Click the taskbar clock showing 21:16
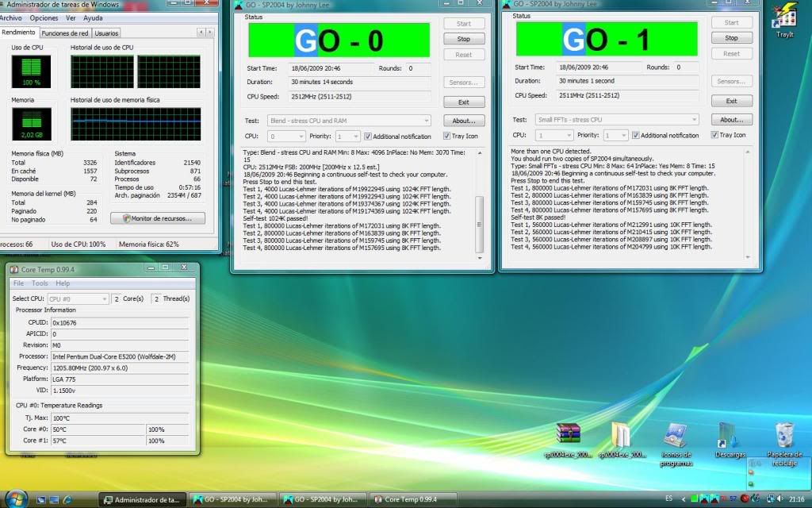812x508 pixels. coord(796,499)
